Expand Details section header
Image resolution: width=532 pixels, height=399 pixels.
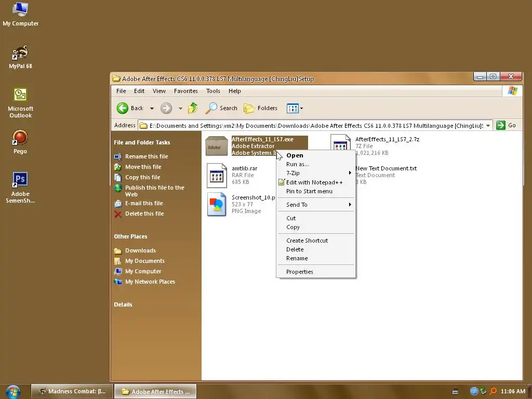123,304
